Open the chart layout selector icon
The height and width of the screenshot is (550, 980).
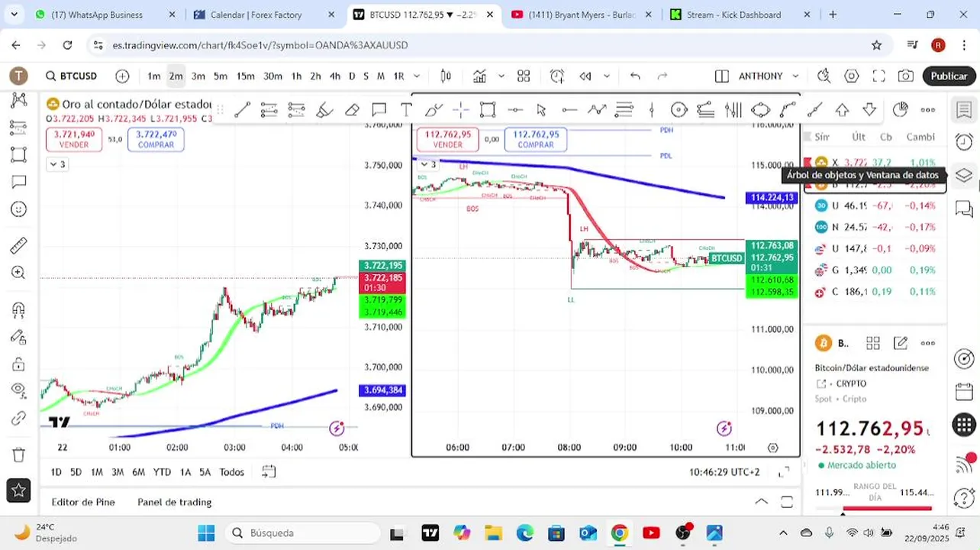point(721,76)
